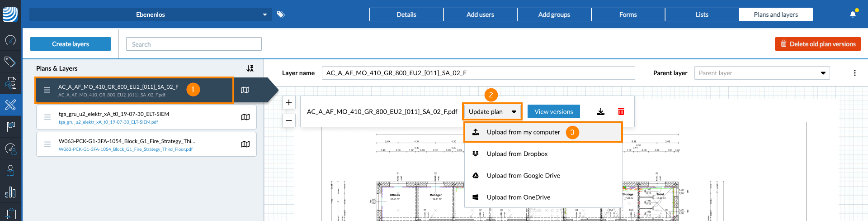Zoom in on plan with plus button
The height and width of the screenshot is (221, 868).
click(289, 102)
